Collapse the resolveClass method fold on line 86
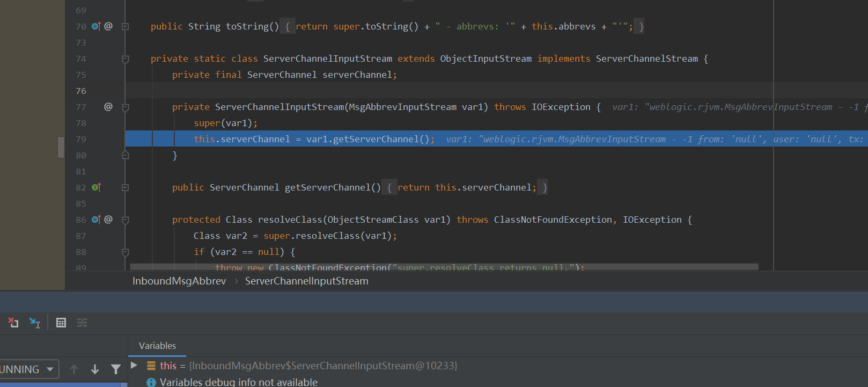This screenshot has width=868, height=387. tap(125, 220)
